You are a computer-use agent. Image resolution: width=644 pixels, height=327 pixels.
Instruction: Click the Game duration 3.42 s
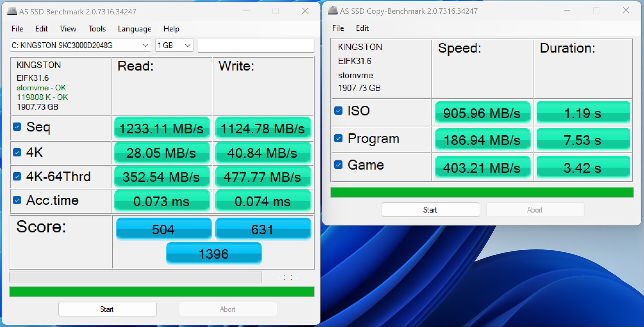click(x=583, y=167)
